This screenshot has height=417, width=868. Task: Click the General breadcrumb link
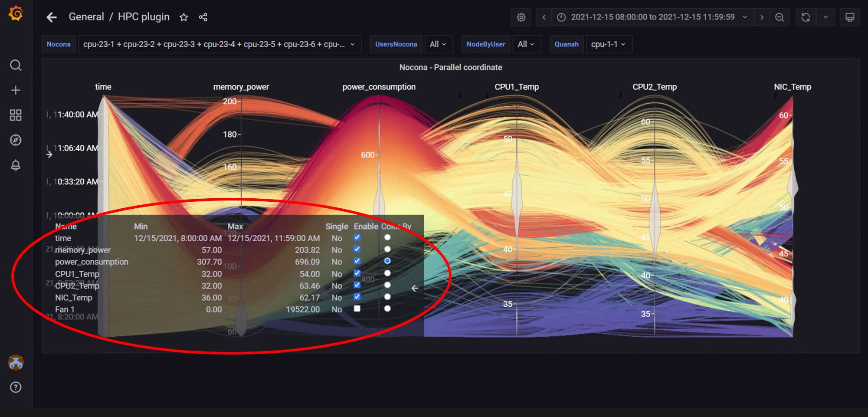(x=86, y=17)
